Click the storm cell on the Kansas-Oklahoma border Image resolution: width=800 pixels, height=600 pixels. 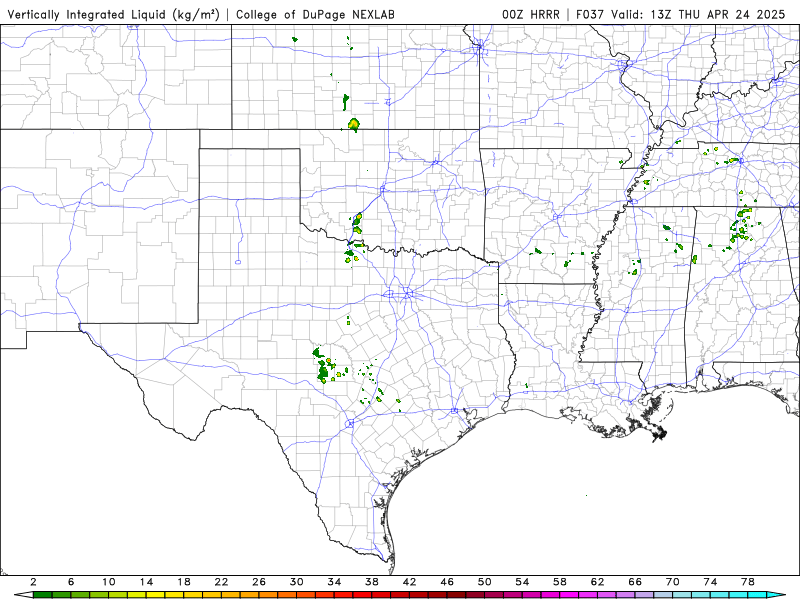(x=354, y=124)
